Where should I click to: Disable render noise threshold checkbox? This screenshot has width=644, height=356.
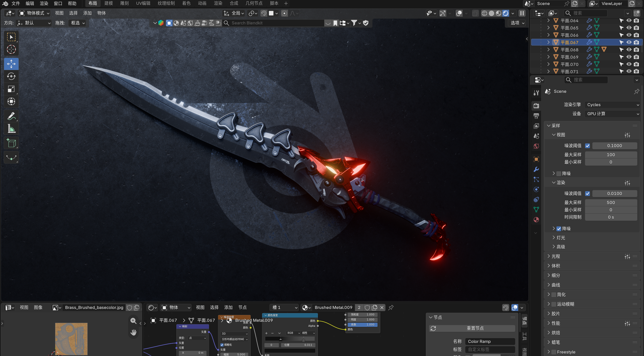[587, 193]
